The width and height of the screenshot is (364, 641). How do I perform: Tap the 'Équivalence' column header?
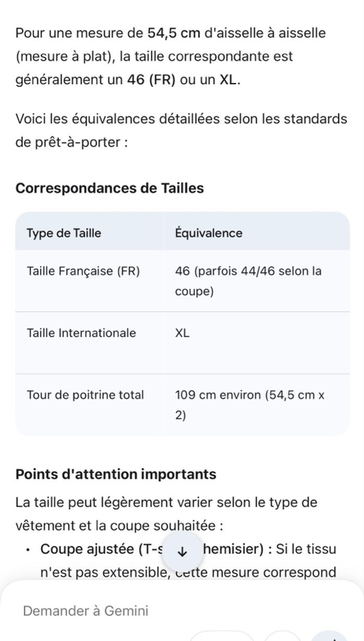click(x=209, y=233)
